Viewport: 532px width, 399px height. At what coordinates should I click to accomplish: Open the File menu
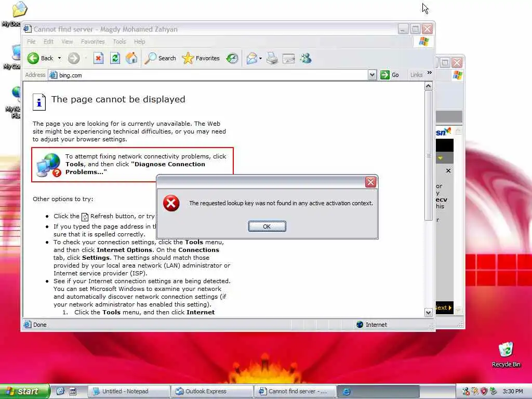point(31,42)
